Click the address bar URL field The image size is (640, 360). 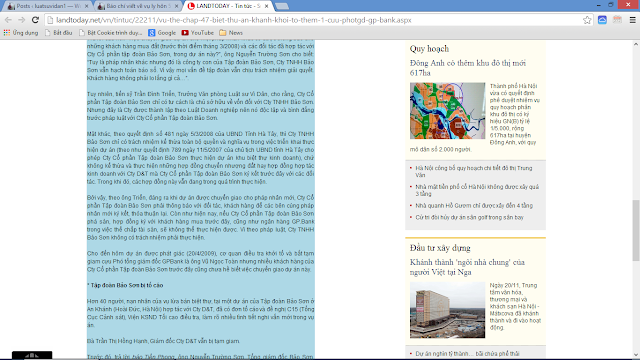[314, 20]
